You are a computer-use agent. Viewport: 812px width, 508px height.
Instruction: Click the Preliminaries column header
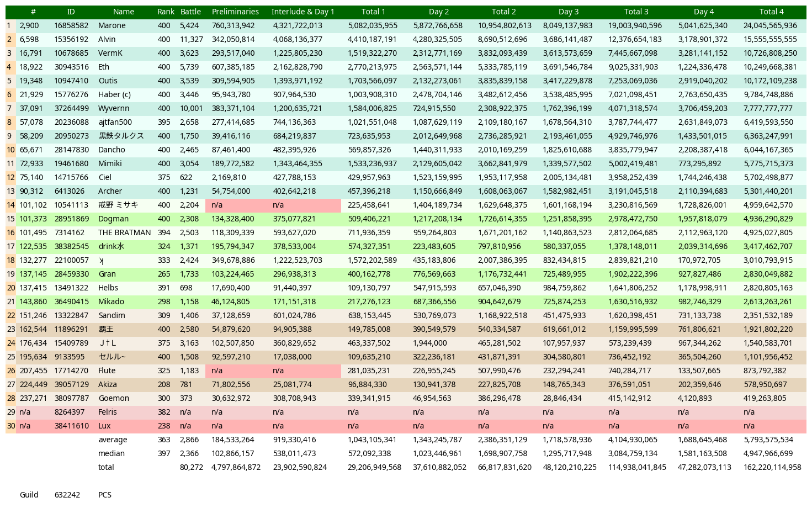point(235,12)
